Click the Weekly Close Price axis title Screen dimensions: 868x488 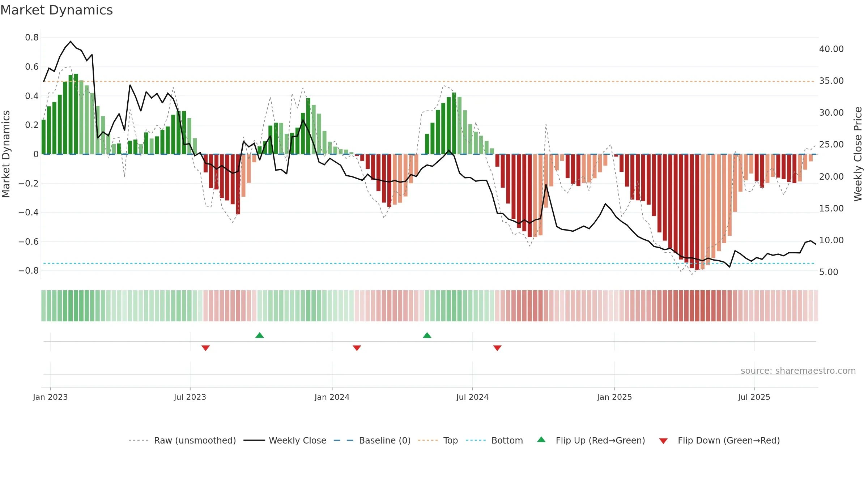[858, 154]
